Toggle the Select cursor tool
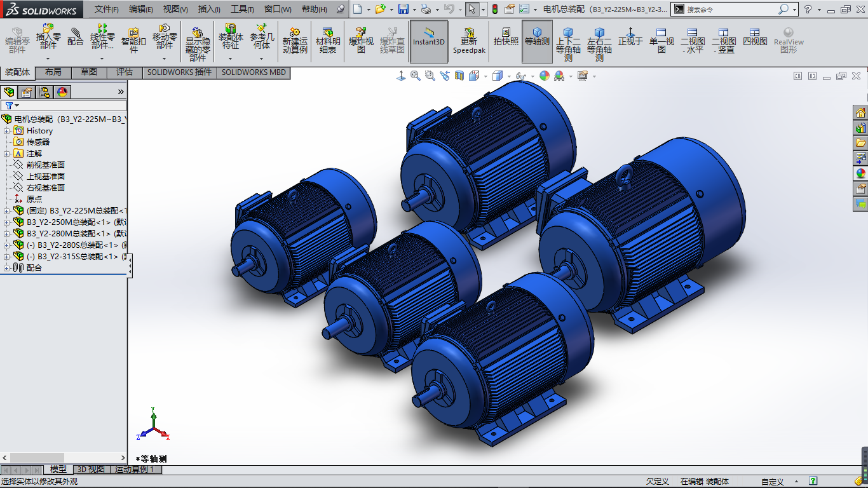The width and height of the screenshot is (868, 488). [x=471, y=9]
